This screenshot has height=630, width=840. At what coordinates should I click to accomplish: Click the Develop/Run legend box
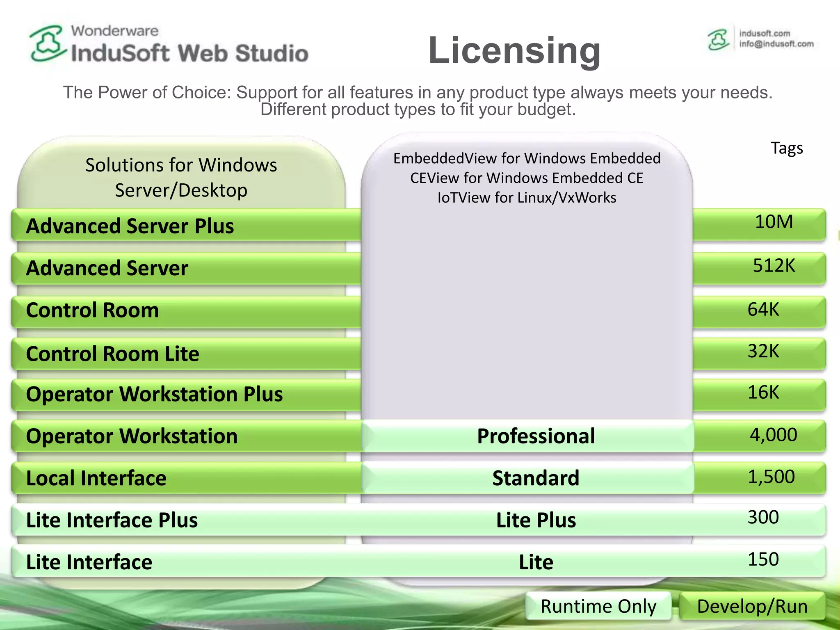[x=752, y=606]
